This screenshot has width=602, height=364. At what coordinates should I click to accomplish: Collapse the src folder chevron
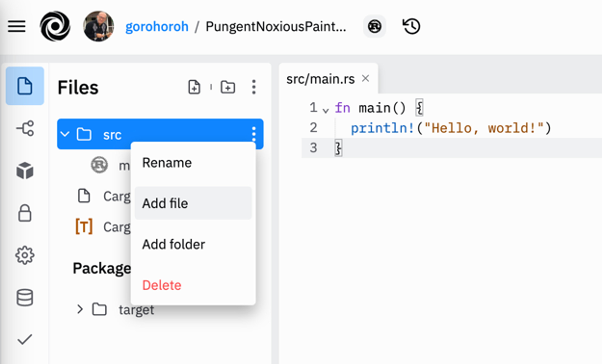tap(65, 134)
